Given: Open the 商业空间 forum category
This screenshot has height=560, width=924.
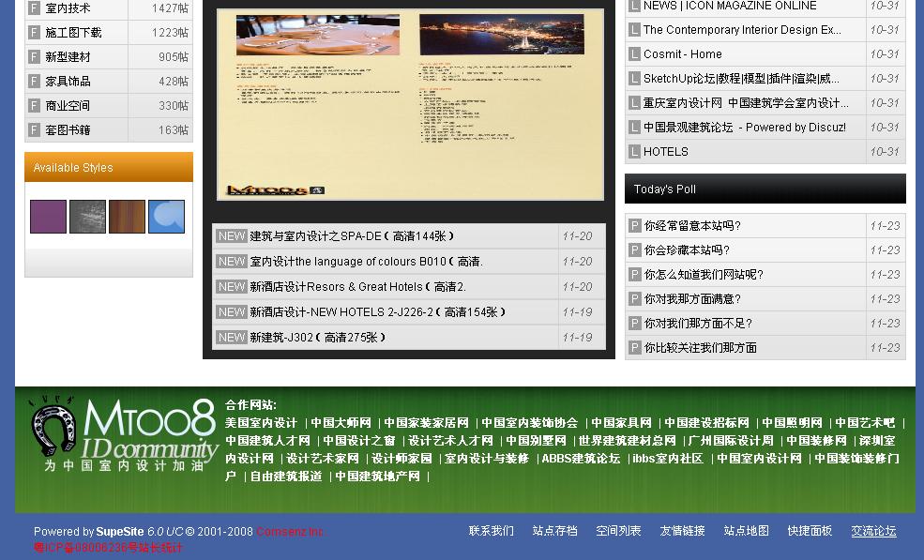Looking at the screenshot, I should coord(68,106).
